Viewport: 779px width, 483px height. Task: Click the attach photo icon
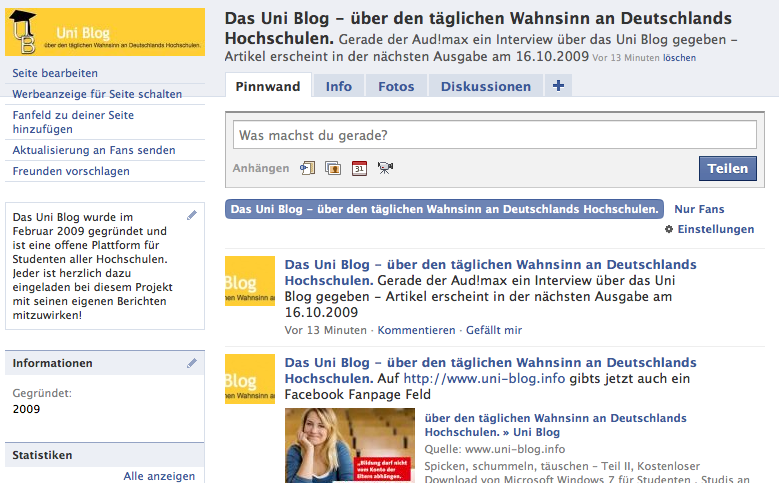click(x=333, y=168)
